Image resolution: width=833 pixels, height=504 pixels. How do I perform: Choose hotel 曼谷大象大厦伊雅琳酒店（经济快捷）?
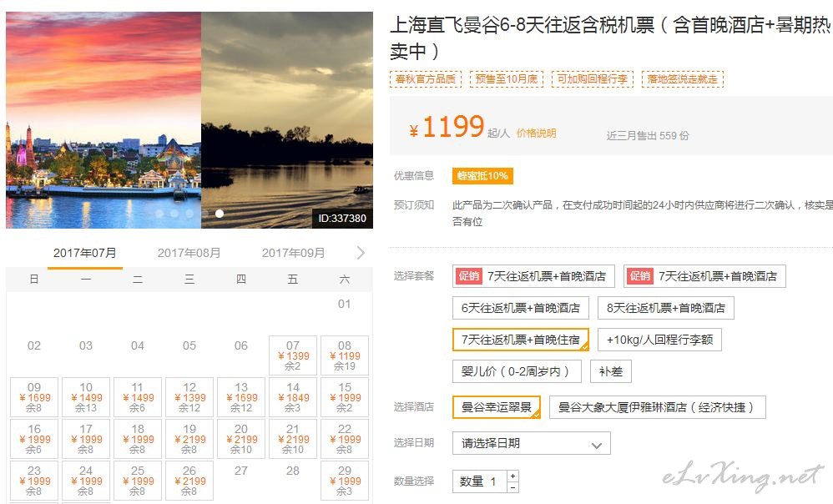pos(658,407)
